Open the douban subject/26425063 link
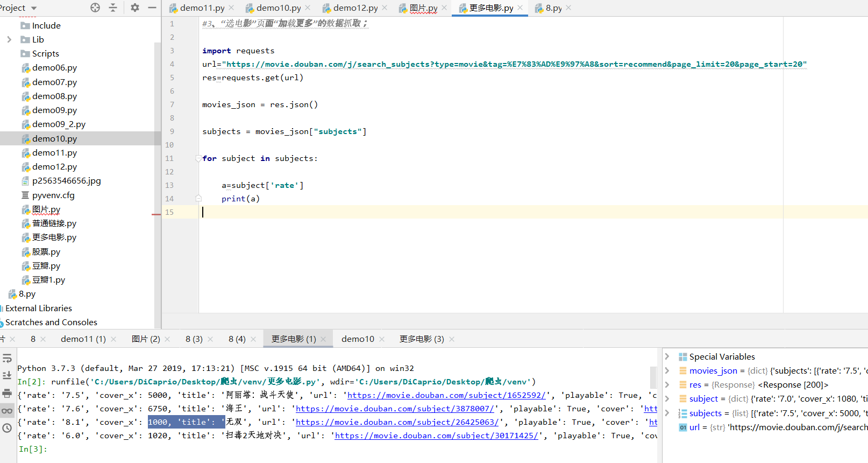This screenshot has width=868, height=463. [x=397, y=422]
